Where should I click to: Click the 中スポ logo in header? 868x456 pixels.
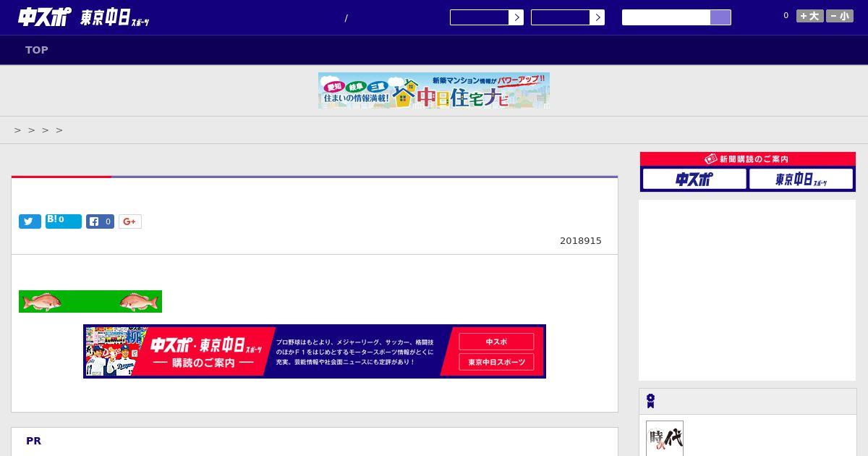(x=44, y=17)
